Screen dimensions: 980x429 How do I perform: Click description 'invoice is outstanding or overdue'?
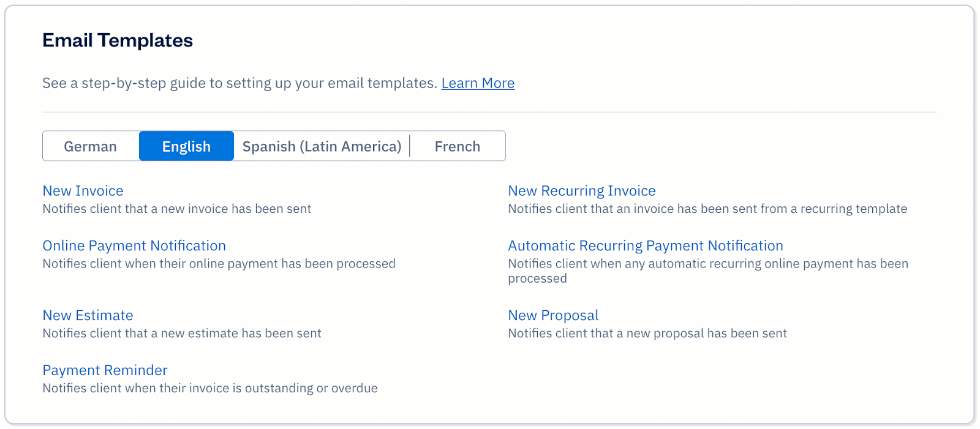click(209, 389)
